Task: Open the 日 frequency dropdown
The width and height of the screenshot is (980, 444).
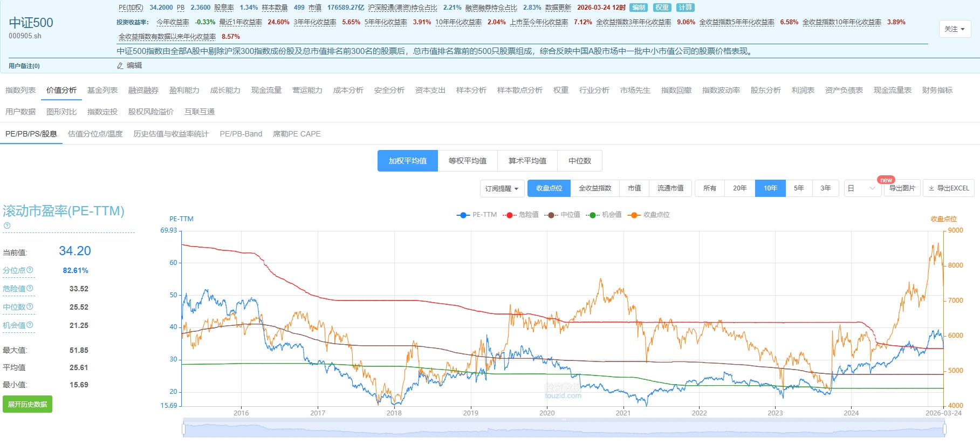Action: pyautogui.click(x=862, y=188)
